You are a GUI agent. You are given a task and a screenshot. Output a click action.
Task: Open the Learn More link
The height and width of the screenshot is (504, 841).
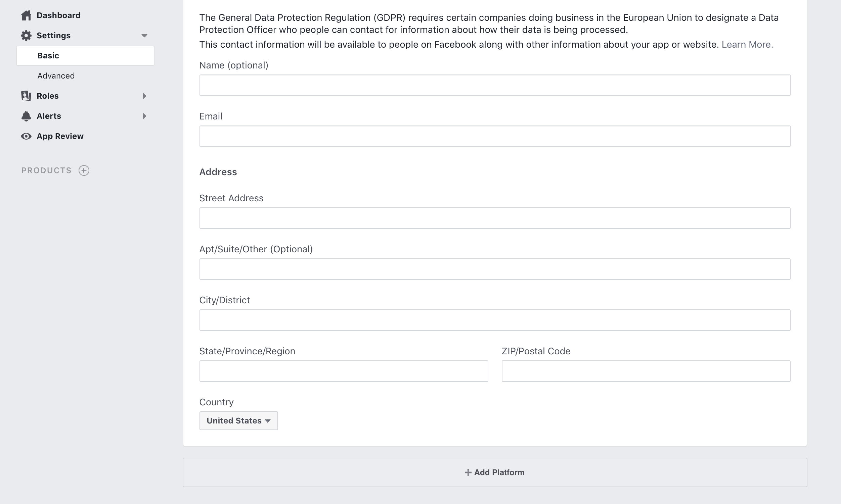click(x=747, y=45)
